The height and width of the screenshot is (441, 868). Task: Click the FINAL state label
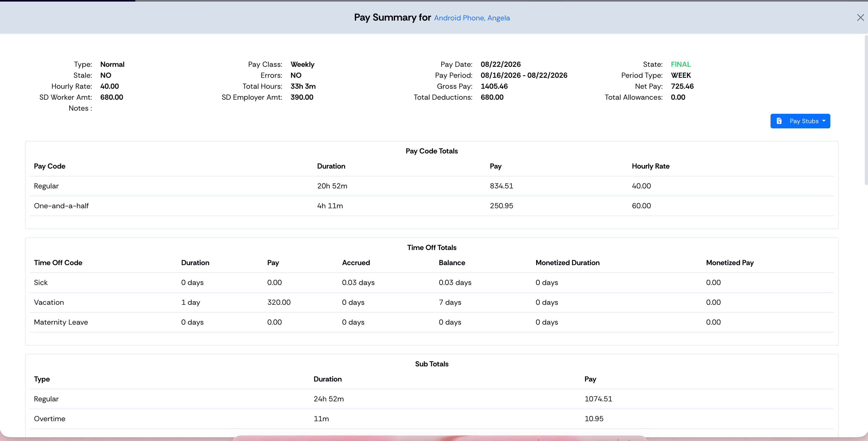(x=680, y=64)
